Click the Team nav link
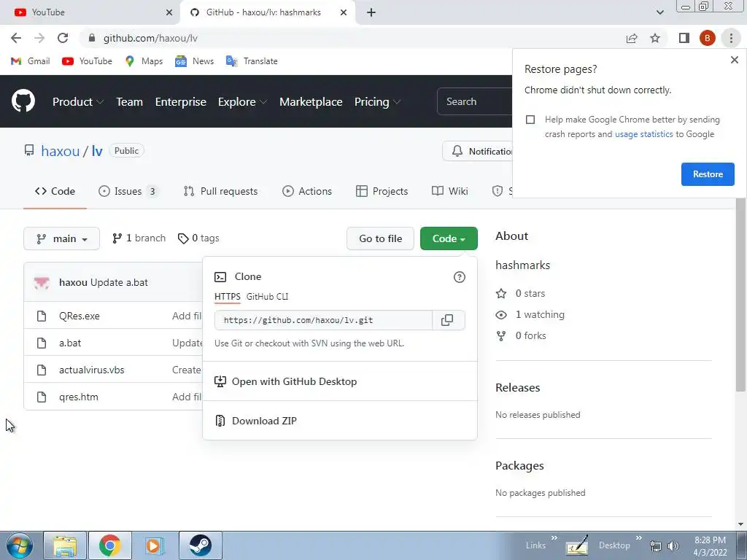 (x=130, y=102)
